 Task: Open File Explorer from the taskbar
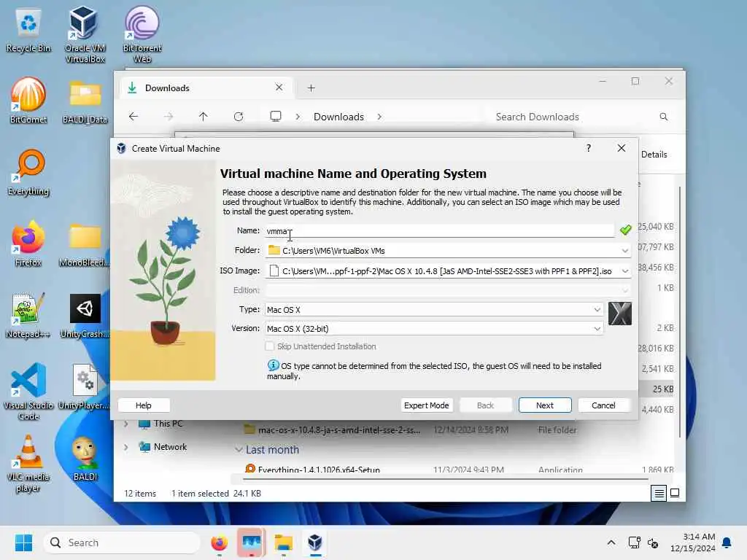click(x=284, y=542)
